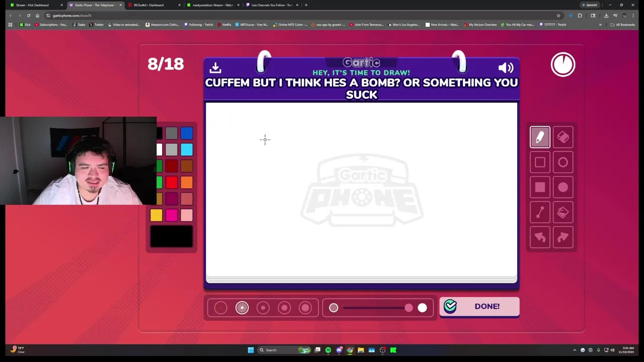Open the All Bookmarks folder
Viewport: 644px width, 362px height.
pos(622,25)
